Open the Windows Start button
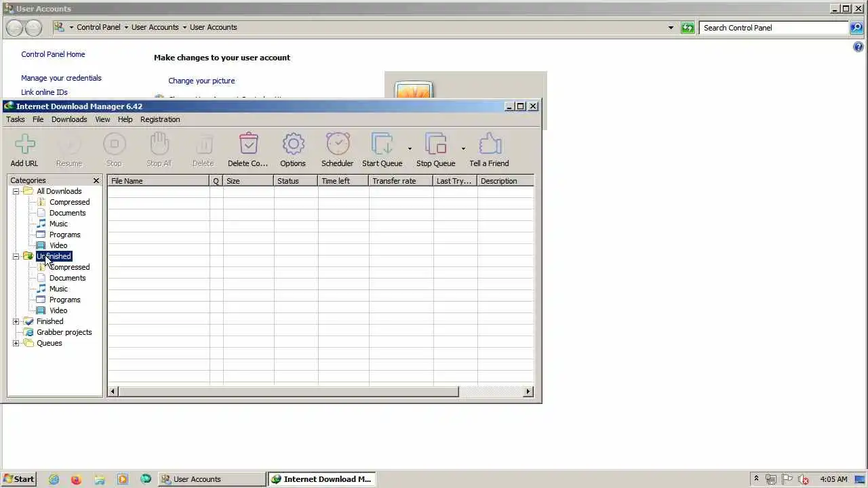This screenshot has width=868, height=488. click(x=18, y=479)
